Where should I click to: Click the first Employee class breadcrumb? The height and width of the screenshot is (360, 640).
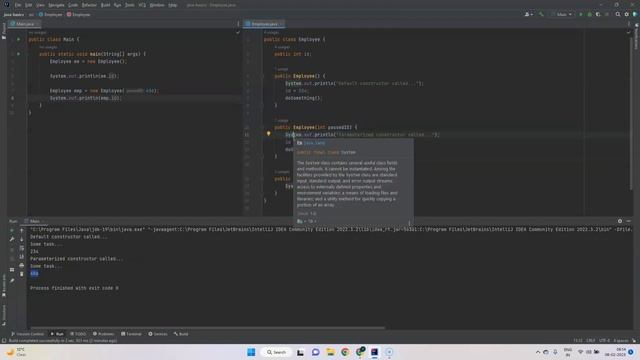point(51,14)
